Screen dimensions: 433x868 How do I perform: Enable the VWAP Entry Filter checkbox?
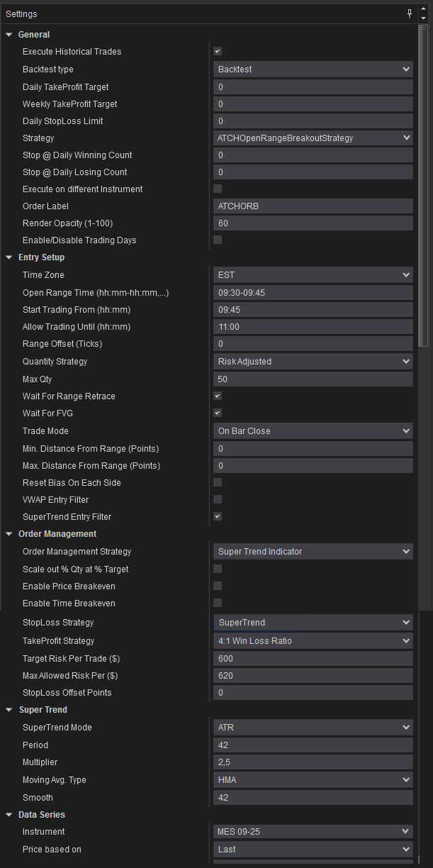click(218, 499)
